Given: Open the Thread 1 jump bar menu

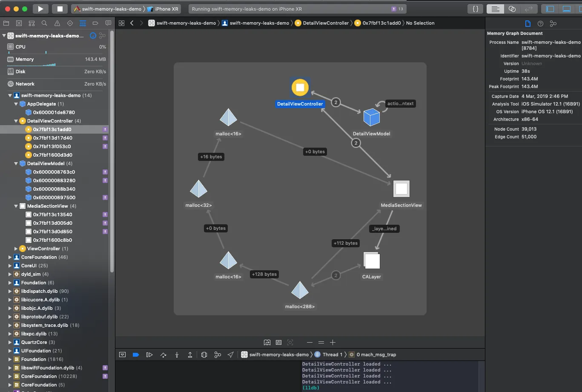Looking at the screenshot, I should (329, 355).
